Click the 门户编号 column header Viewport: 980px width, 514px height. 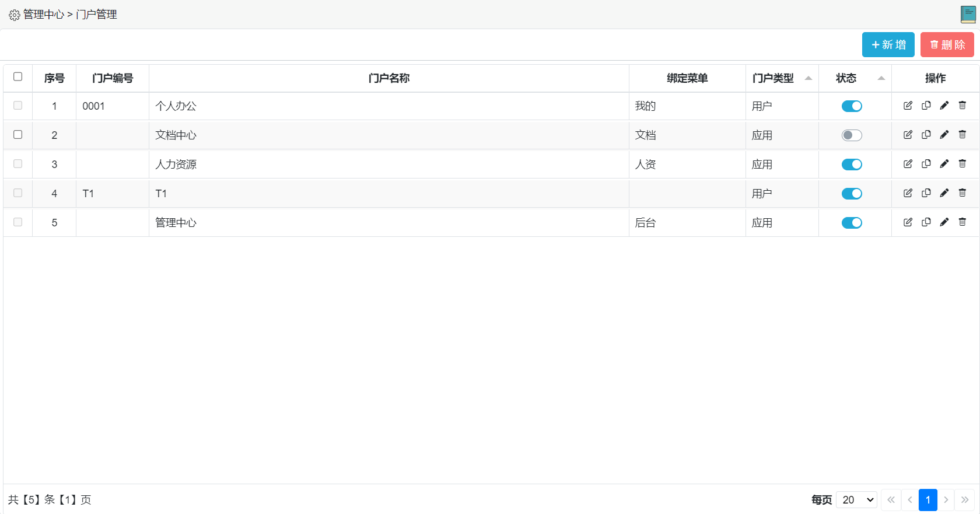point(113,78)
